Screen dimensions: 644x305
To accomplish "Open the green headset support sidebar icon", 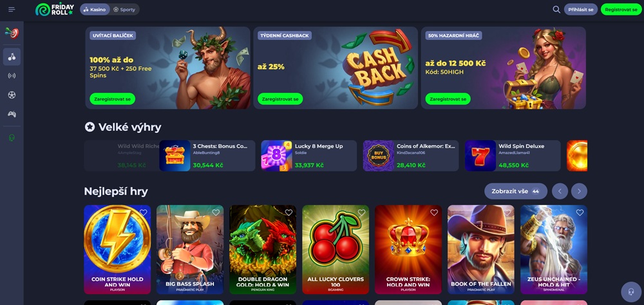I will (x=12, y=138).
